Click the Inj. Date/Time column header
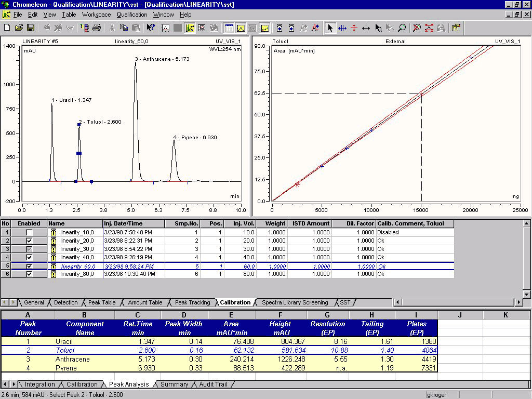 click(x=134, y=223)
